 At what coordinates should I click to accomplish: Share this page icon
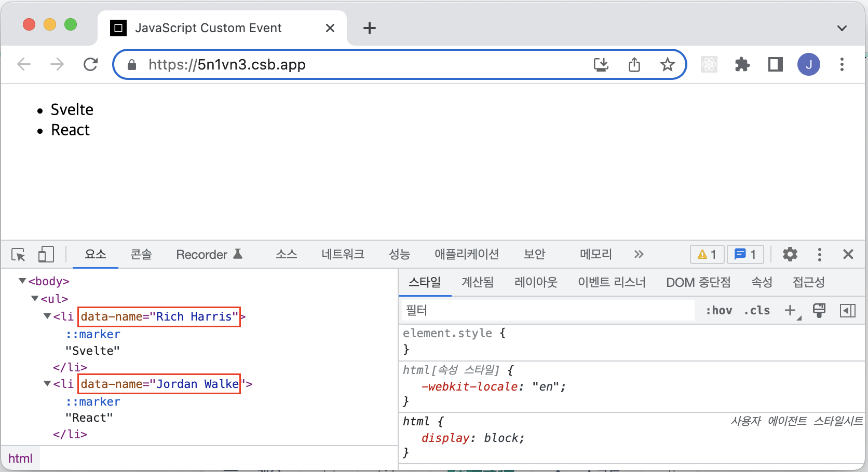coord(634,64)
